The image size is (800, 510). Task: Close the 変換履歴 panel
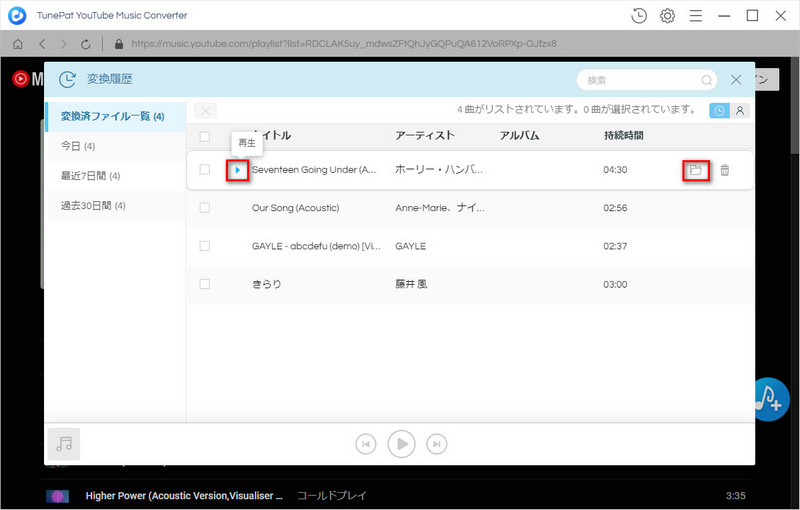736,80
